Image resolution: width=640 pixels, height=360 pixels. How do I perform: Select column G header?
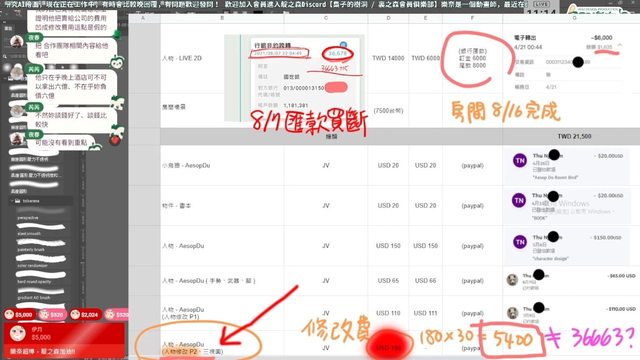(x=574, y=18)
